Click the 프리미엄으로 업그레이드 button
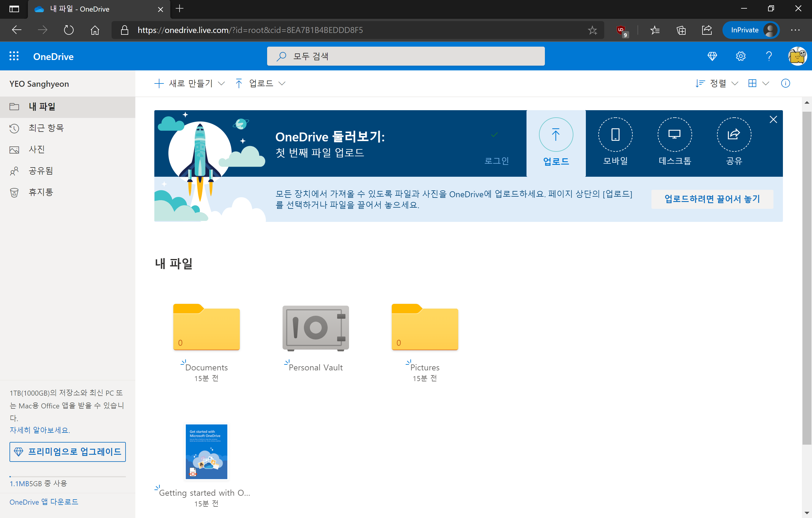Image resolution: width=812 pixels, height=518 pixels. click(67, 451)
